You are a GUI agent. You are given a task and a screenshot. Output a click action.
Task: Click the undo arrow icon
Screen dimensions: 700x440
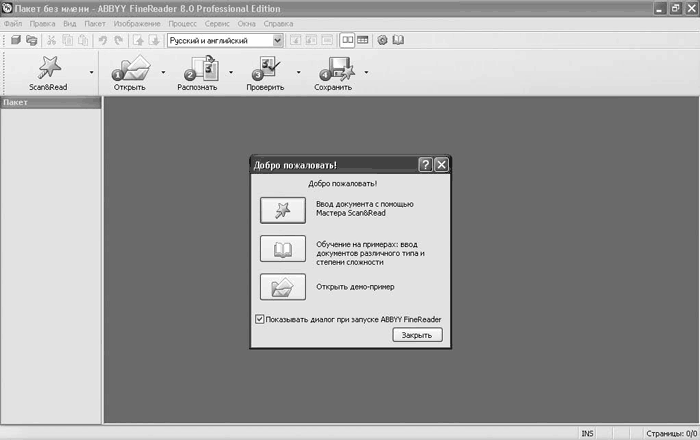coord(103,41)
